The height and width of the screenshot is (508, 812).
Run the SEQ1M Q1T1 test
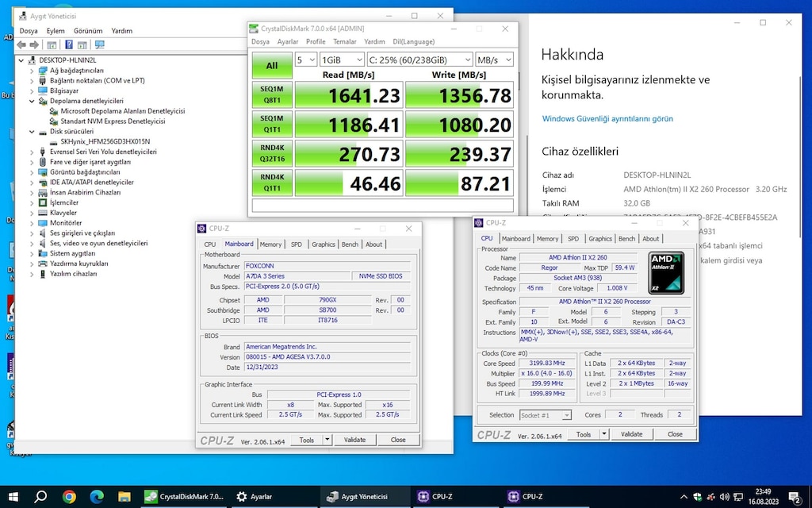272,125
